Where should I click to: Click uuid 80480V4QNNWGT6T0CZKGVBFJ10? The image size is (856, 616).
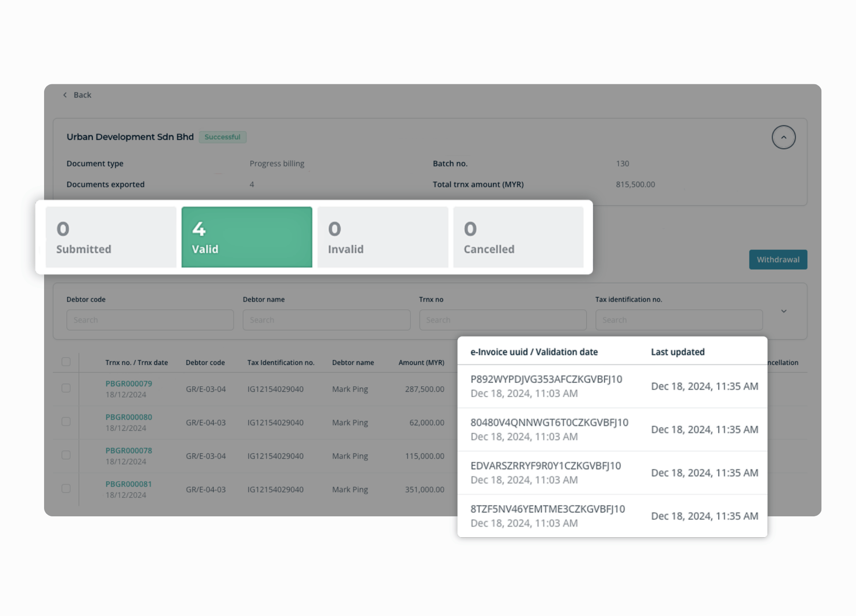pos(550,423)
